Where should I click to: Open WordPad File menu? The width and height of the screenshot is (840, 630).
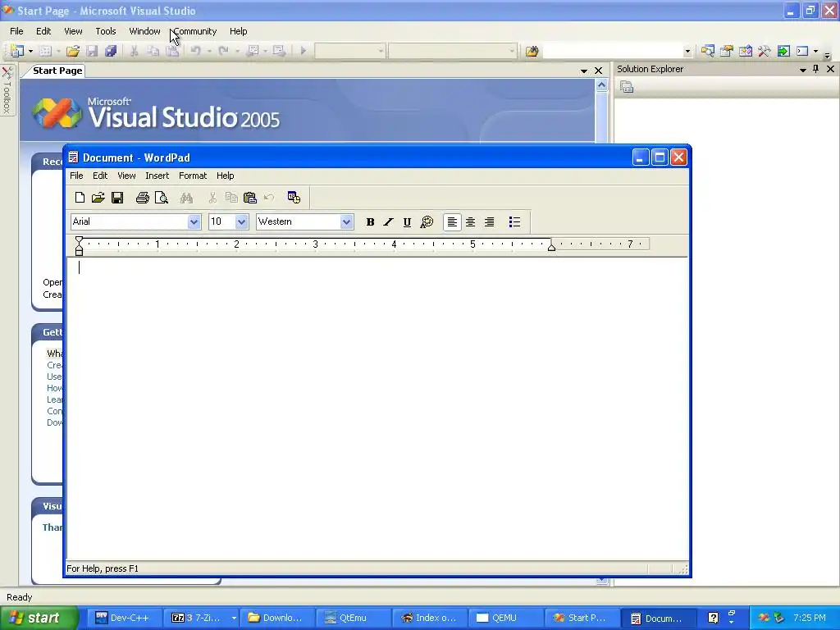(76, 176)
